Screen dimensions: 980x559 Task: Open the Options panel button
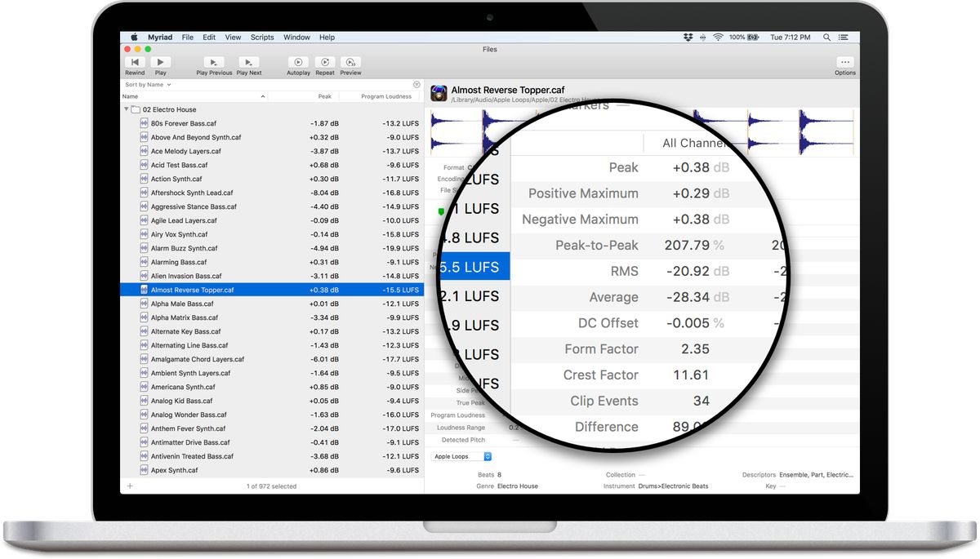click(845, 63)
